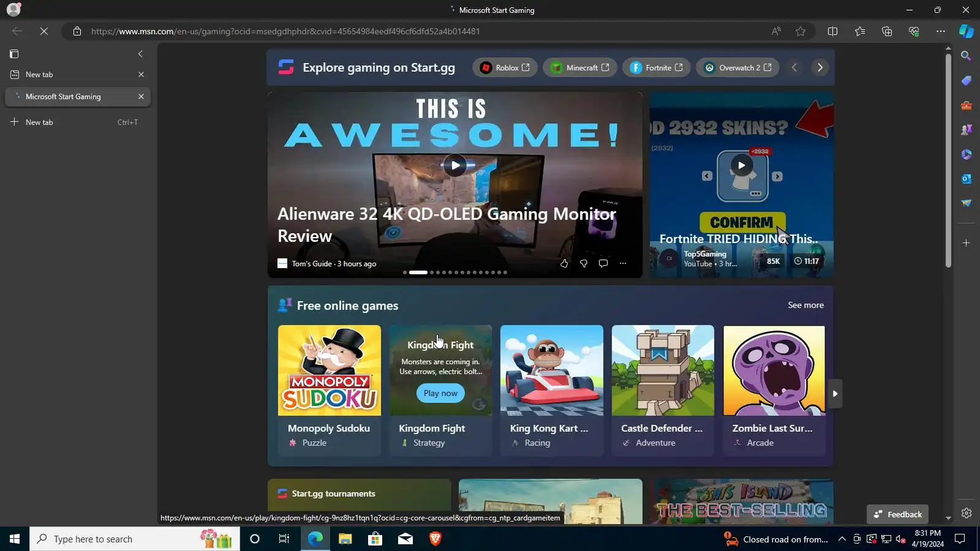Open the sidebar Outlook icon

coord(967,179)
